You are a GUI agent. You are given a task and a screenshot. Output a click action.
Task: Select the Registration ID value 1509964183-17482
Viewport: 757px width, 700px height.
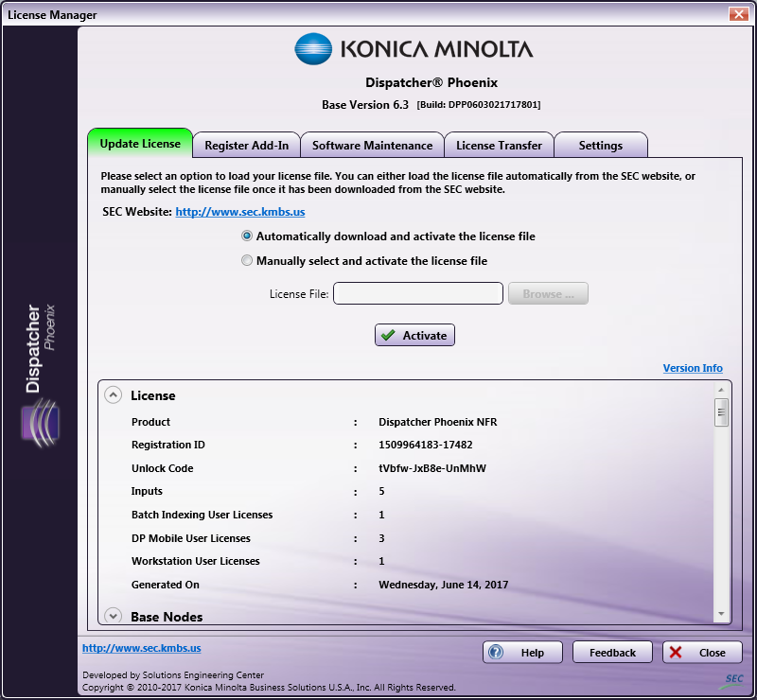[x=425, y=445]
